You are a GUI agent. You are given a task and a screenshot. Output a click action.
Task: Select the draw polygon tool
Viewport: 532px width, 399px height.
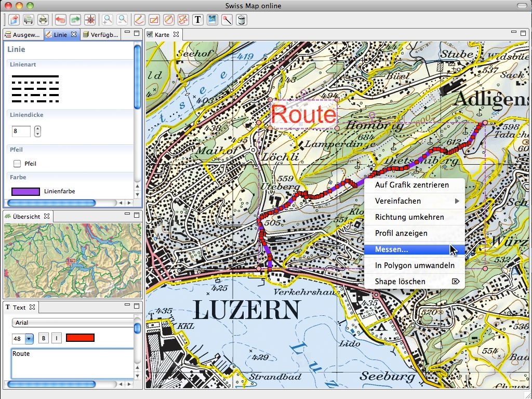click(x=183, y=20)
